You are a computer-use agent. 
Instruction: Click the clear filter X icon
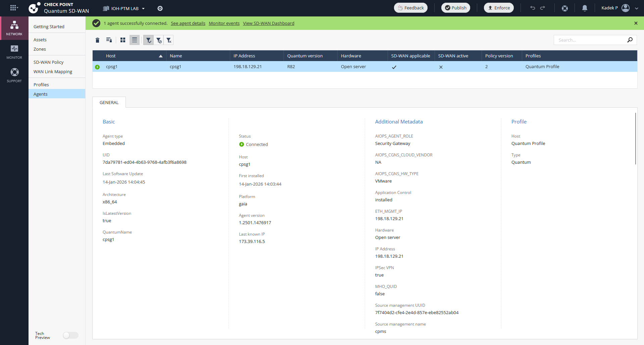coord(169,40)
